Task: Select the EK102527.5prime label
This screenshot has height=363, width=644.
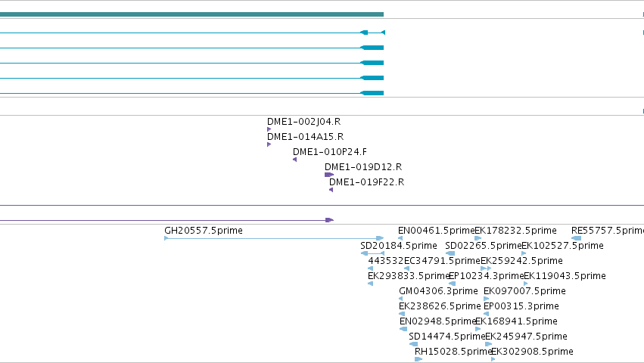Action: pyautogui.click(x=563, y=246)
